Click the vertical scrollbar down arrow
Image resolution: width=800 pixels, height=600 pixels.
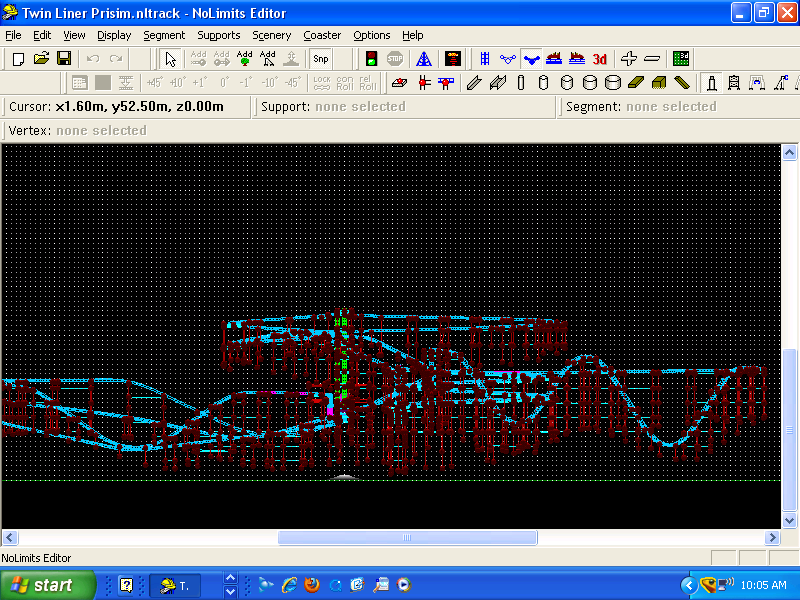click(x=789, y=520)
